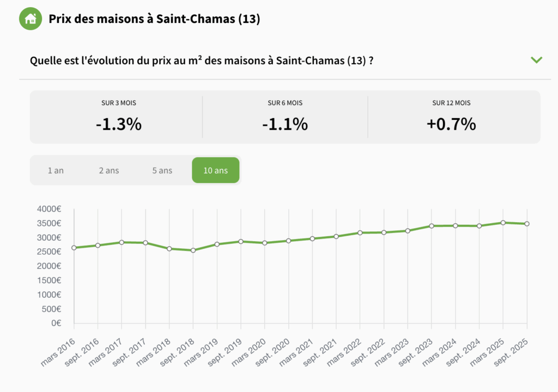Image resolution: width=558 pixels, height=392 pixels.
Task: Click the mars 2016 data point
Action: (74, 248)
